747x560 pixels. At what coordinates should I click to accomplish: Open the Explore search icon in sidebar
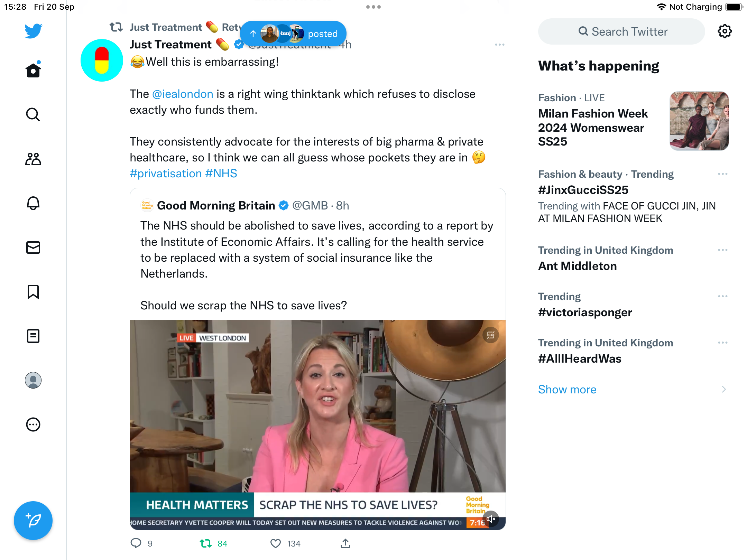[x=33, y=114]
